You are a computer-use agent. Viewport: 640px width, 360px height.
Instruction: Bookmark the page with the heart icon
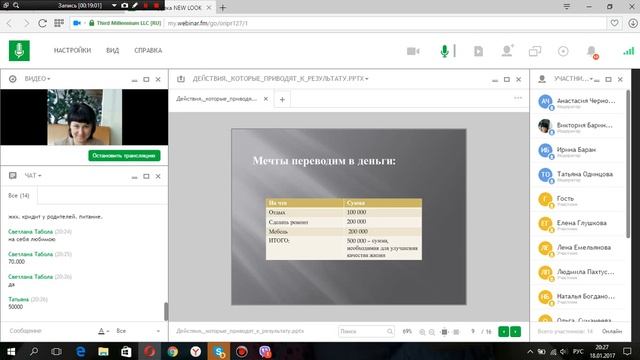point(614,23)
